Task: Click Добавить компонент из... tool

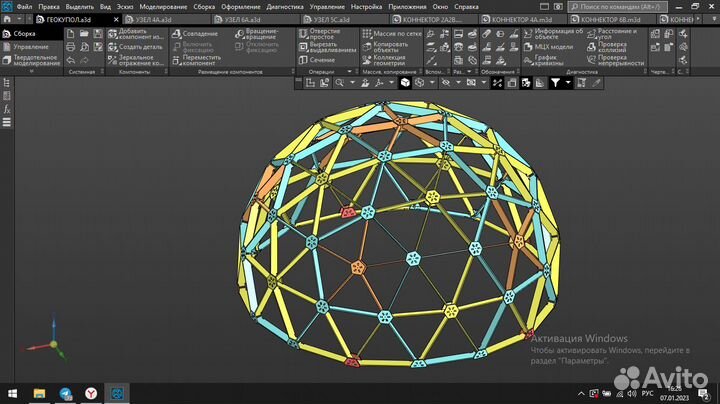Action: (x=136, y=34)
